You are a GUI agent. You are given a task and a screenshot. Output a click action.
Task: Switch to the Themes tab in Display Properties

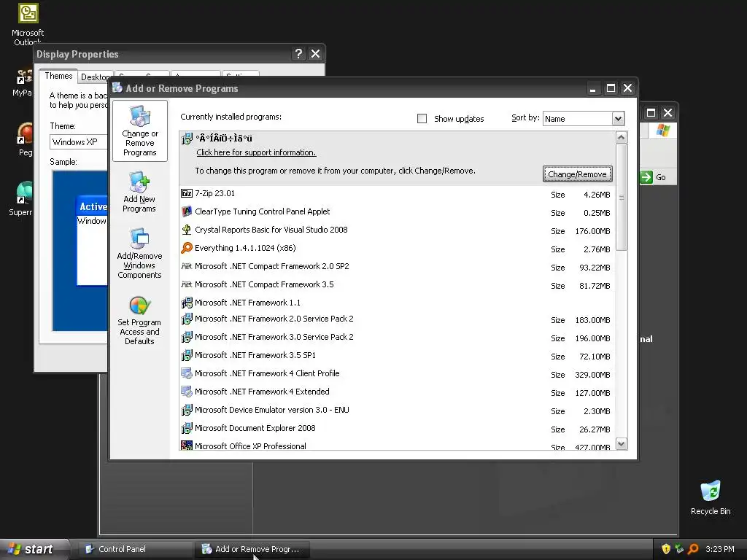(x=58, y=76)
